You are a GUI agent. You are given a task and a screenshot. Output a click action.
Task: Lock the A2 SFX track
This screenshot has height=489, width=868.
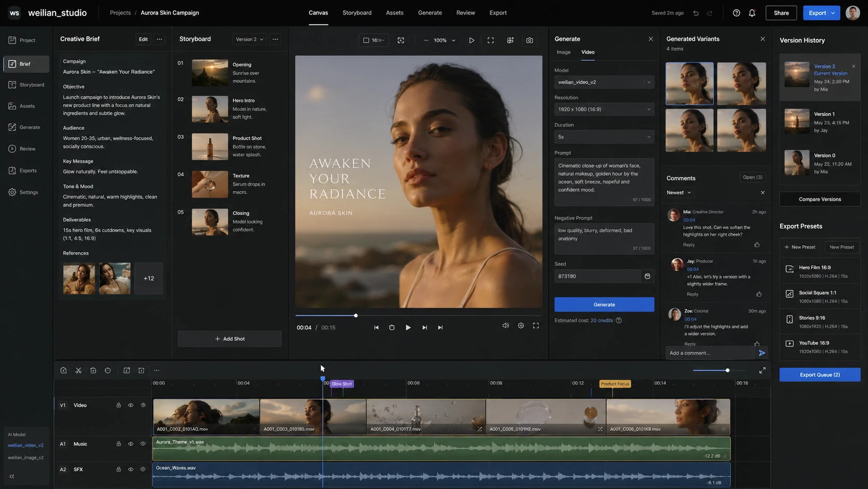118,469
